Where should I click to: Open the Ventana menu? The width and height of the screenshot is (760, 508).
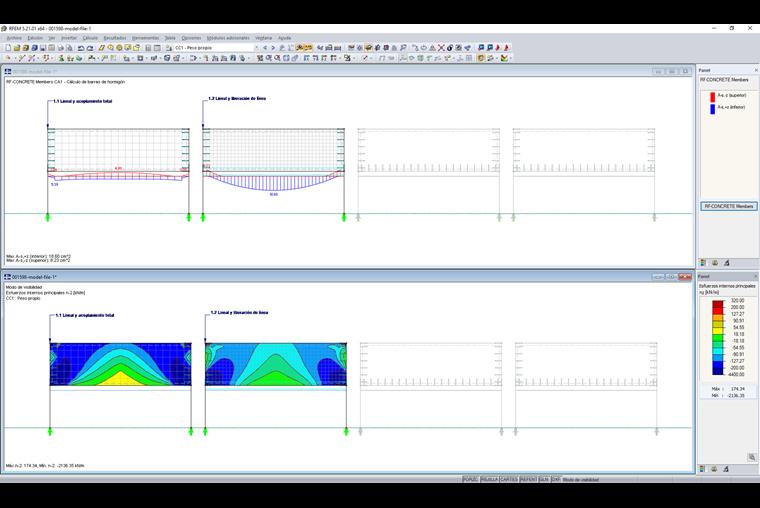(x=264, y=38)
